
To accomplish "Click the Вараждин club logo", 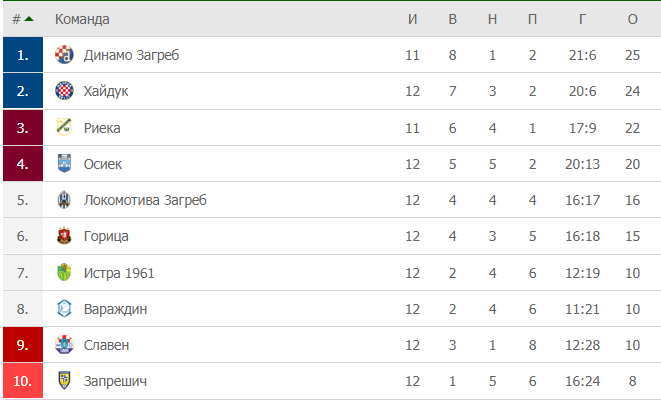I will (x=64, y=309).
